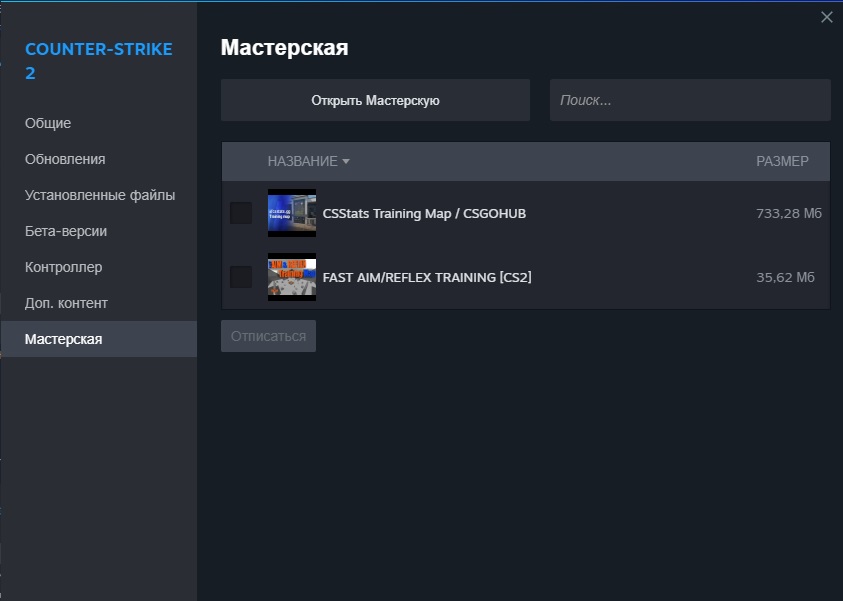The height and width of the screenshot is (601, 843).
Task: Tick checkbox for CSStats Training Map
Action: pyautogui.click(x=241, y=213)
